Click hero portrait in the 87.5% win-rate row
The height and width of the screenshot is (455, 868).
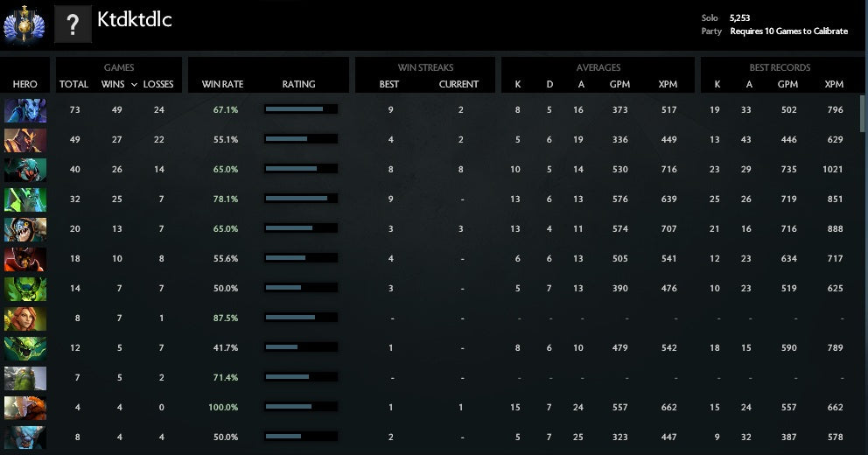tap(25, 318)
